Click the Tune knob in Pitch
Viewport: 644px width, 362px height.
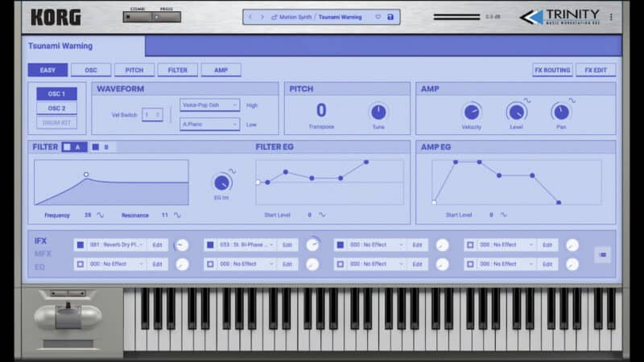(378, 112)
